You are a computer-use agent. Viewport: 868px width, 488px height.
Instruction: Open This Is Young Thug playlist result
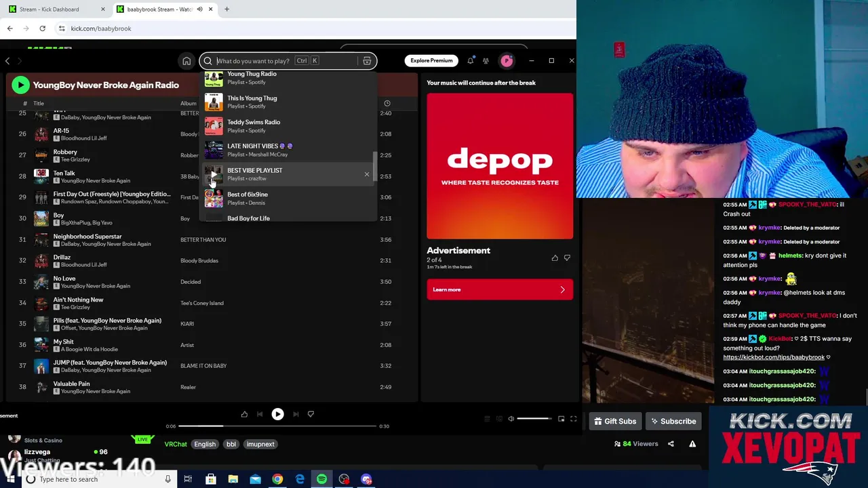288,102
